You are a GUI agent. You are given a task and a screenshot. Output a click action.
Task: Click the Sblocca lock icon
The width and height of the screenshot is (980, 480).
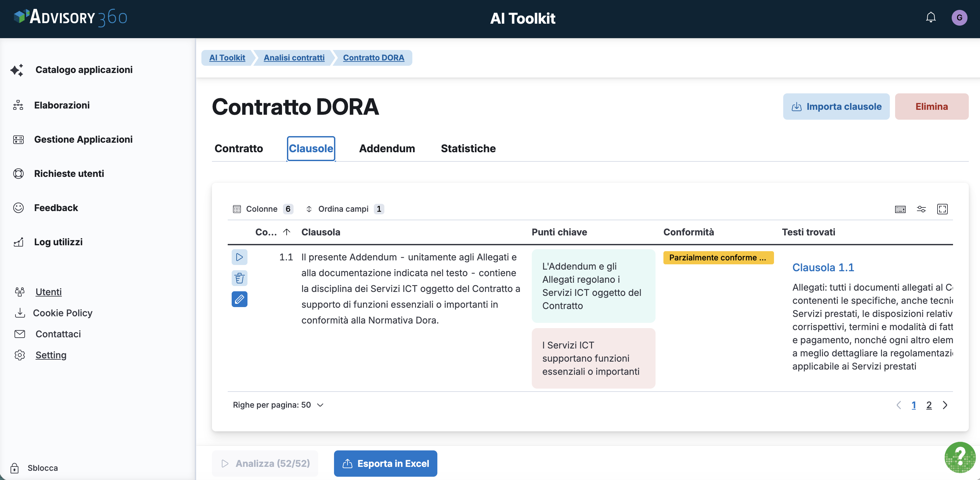14,468
